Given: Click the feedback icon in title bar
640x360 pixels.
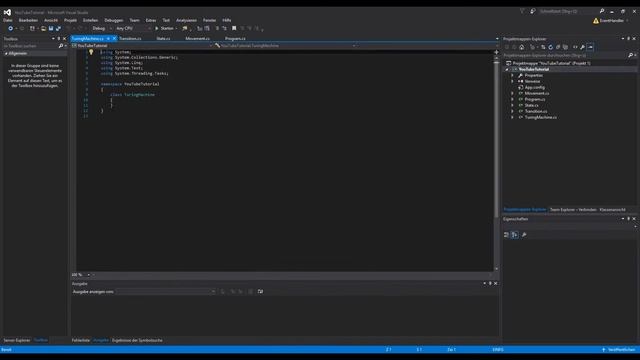Looking at the screenshot, I should (x=533, y=11).
